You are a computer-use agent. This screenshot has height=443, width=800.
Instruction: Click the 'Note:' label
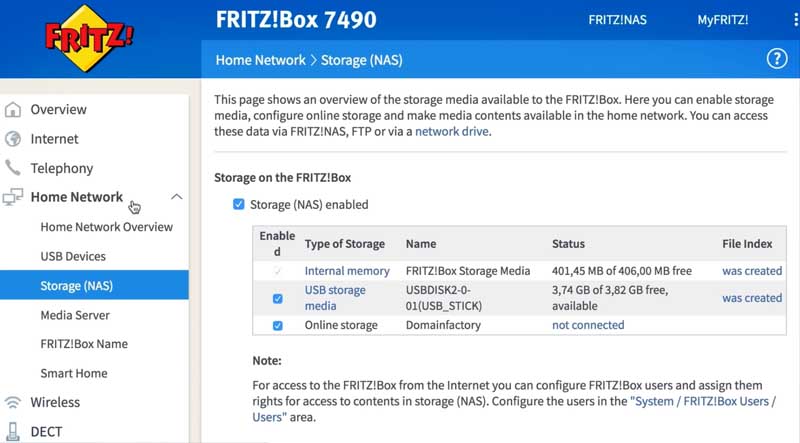(267, 361)
